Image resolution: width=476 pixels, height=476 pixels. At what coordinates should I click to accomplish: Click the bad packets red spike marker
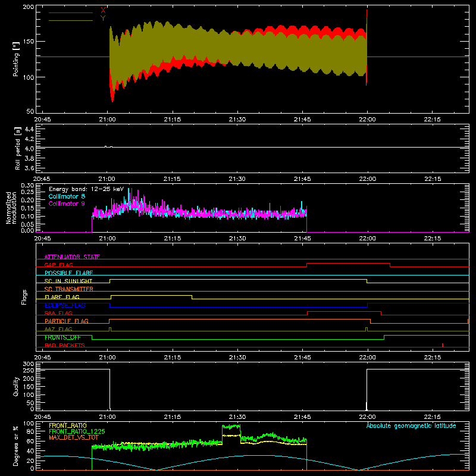tap(443, 345)
